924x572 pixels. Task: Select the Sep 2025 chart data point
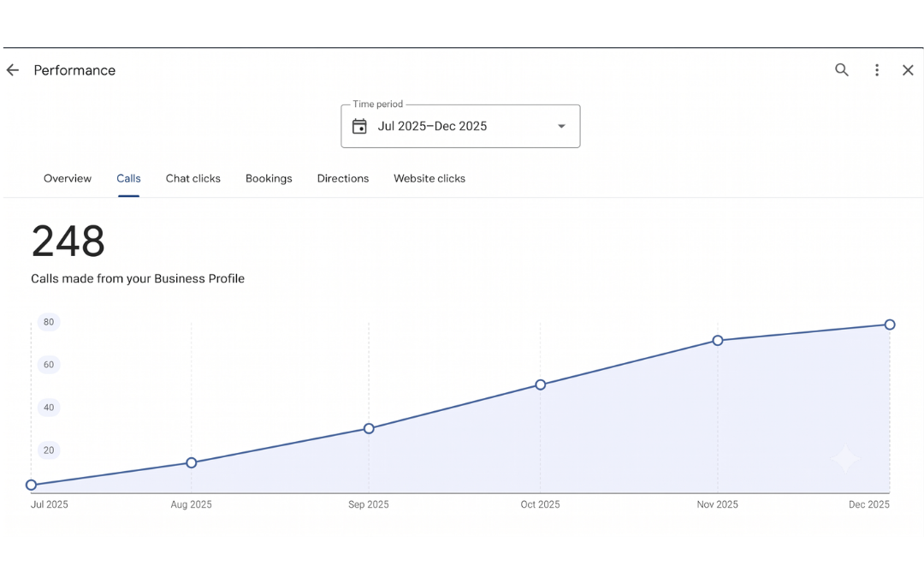pos(368,429)
